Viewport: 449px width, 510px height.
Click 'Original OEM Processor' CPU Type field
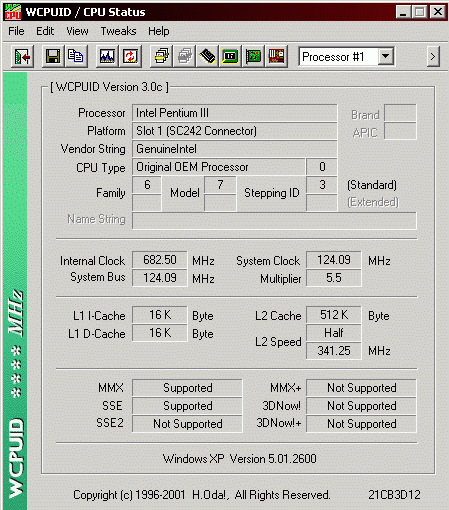(219, 167)
